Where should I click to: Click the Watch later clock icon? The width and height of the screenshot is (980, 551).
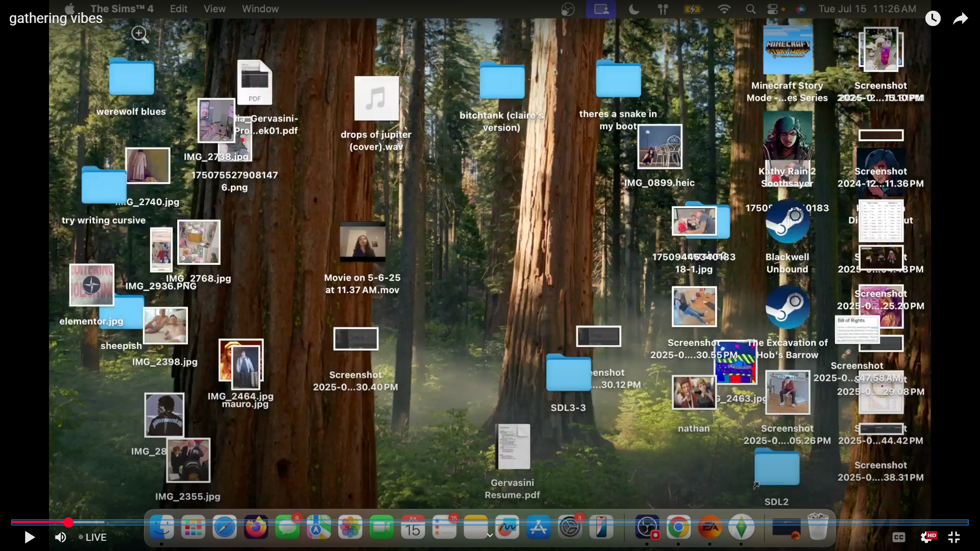(x=933, y=18)
